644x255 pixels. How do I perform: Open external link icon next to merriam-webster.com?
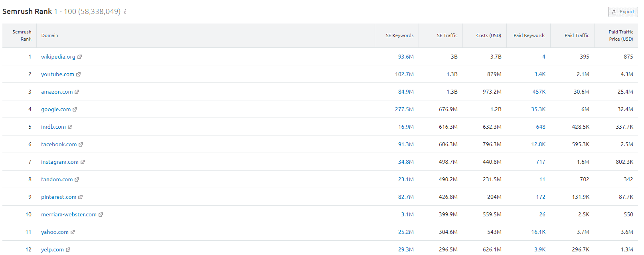(101, 215)
